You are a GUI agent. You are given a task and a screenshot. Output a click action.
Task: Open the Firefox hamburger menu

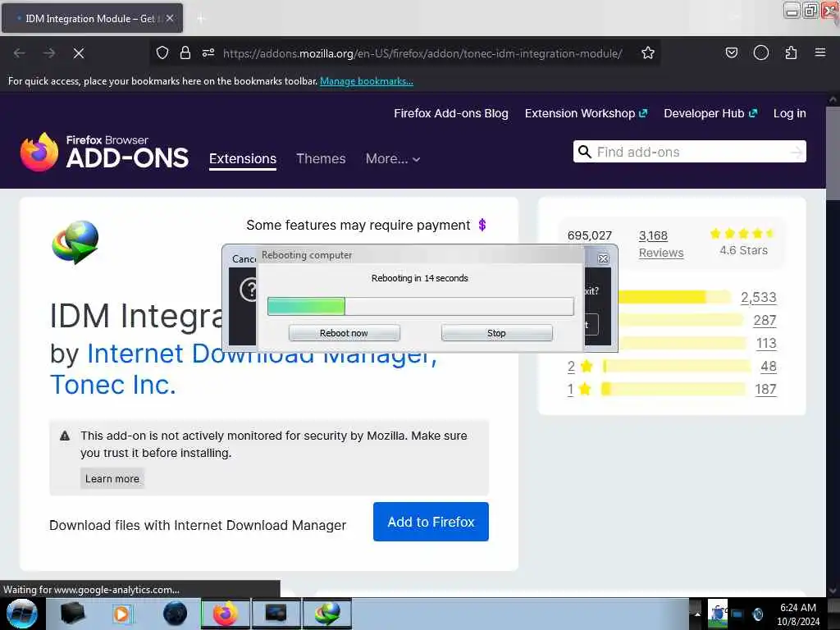pyautogui.click(x=819, y=52)
